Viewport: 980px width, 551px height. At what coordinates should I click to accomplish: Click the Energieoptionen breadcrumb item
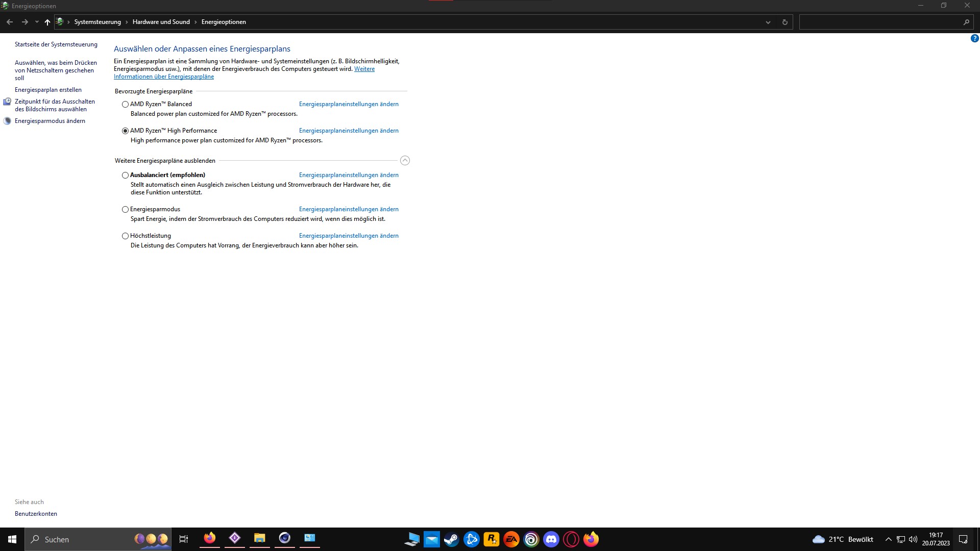click(224, 22)
